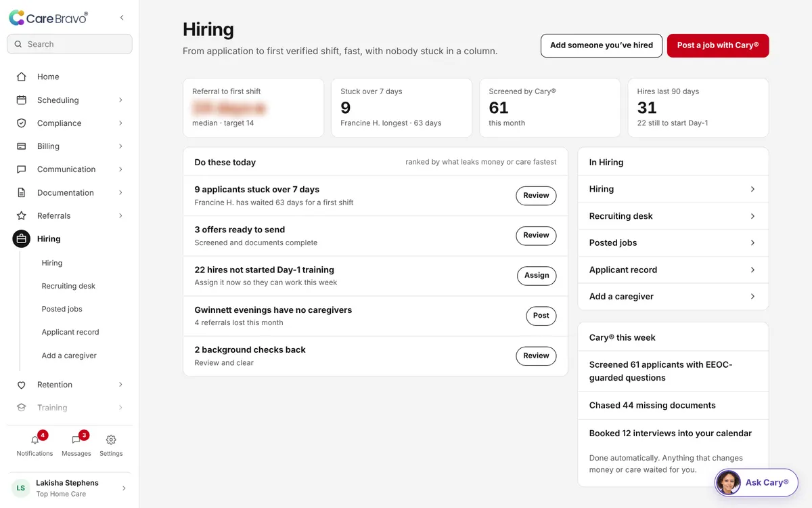
Task: Click 'Screened 61 applicants with EEOC-guarded questions'
Action: point(661,371)
